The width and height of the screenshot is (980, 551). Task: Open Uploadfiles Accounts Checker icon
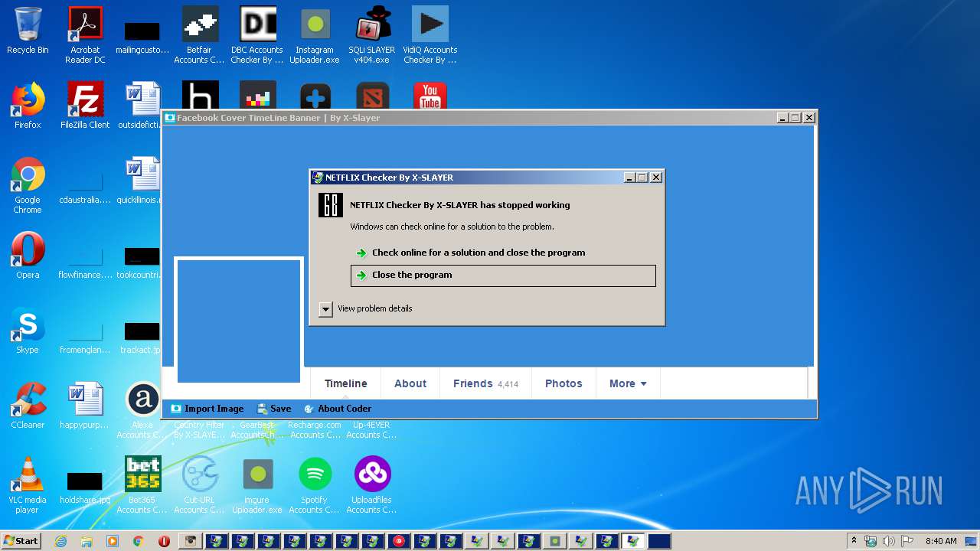click(x=372, y=485)
